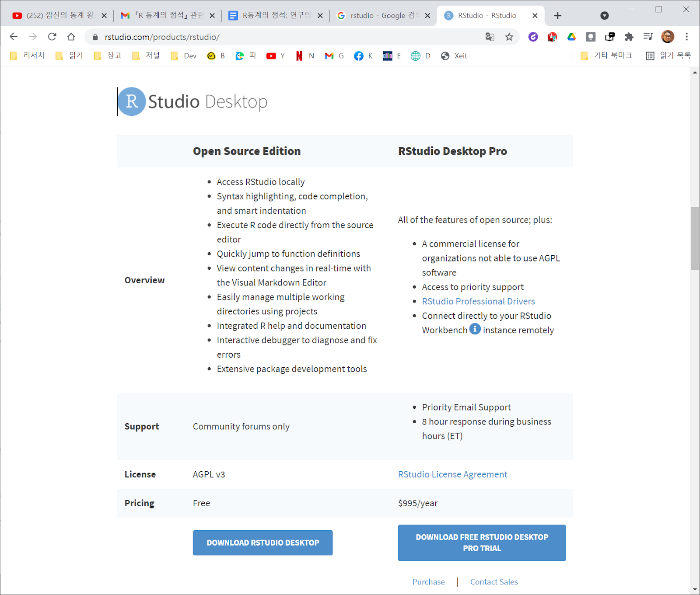Open the Chrome three-dot menu
The image size is (700, 595).
687,37
